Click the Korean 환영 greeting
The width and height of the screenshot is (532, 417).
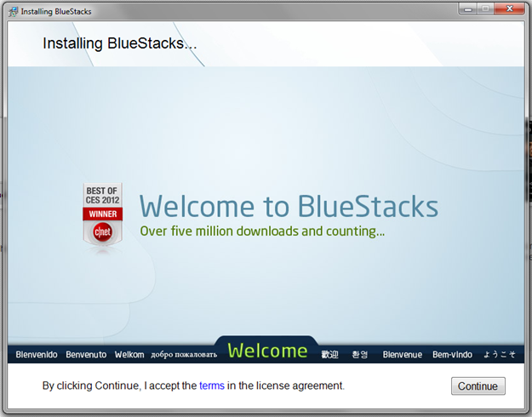coord(360,354)
